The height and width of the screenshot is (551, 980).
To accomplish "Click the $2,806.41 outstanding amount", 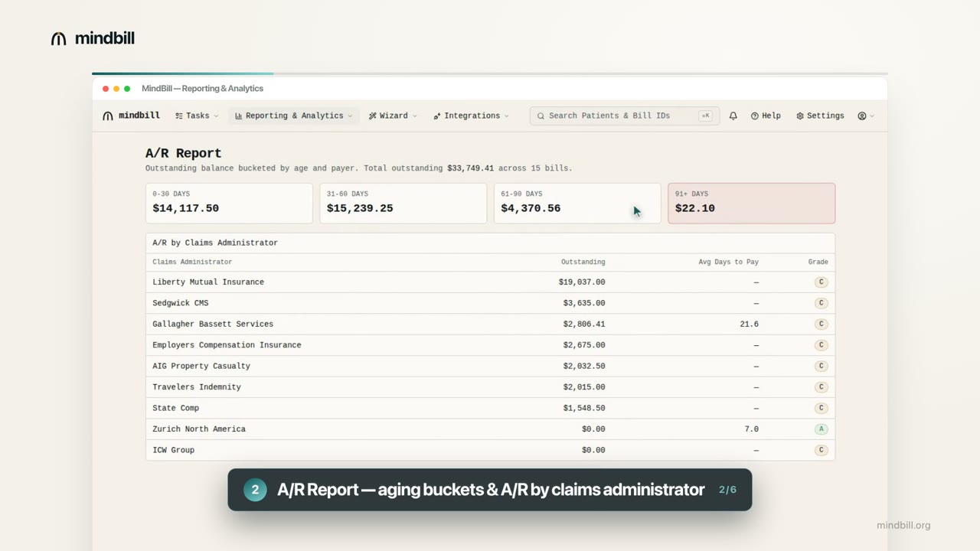I will [584, 324].
